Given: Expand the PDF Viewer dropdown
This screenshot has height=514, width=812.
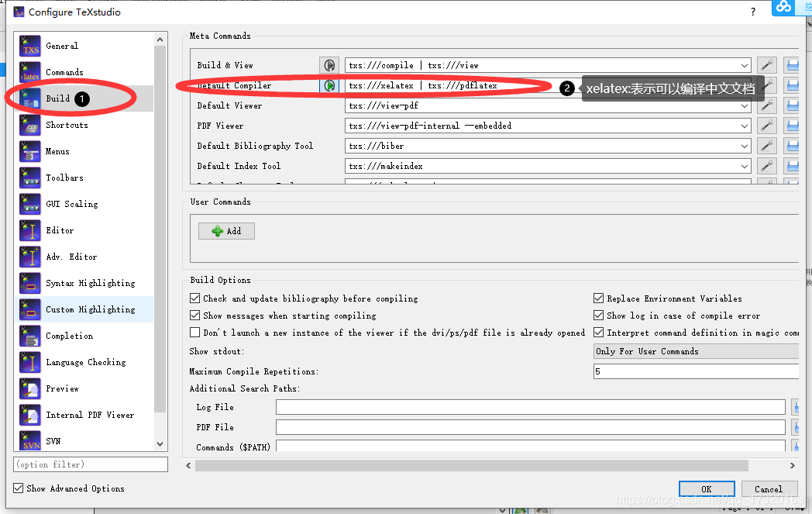Looking at the screenshot, I should point(744,126).
